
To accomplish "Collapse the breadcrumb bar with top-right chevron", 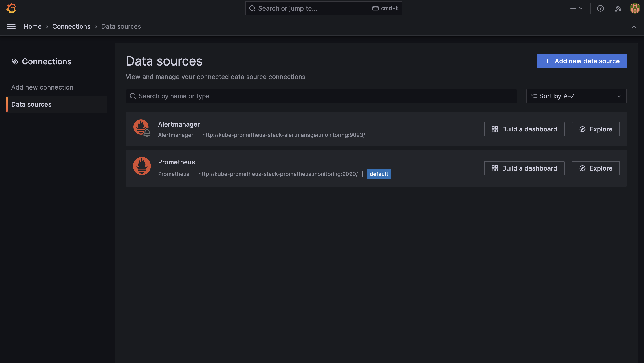I will [634, 26].
